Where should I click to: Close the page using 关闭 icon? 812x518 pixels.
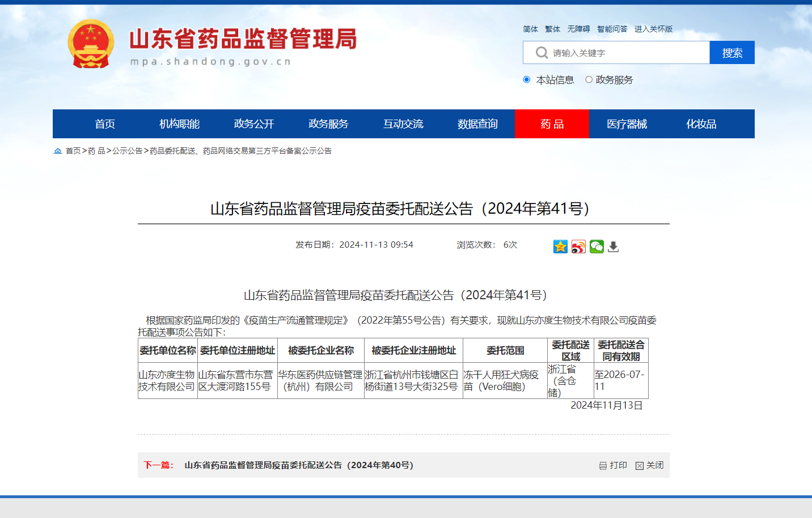coord(640,466)
